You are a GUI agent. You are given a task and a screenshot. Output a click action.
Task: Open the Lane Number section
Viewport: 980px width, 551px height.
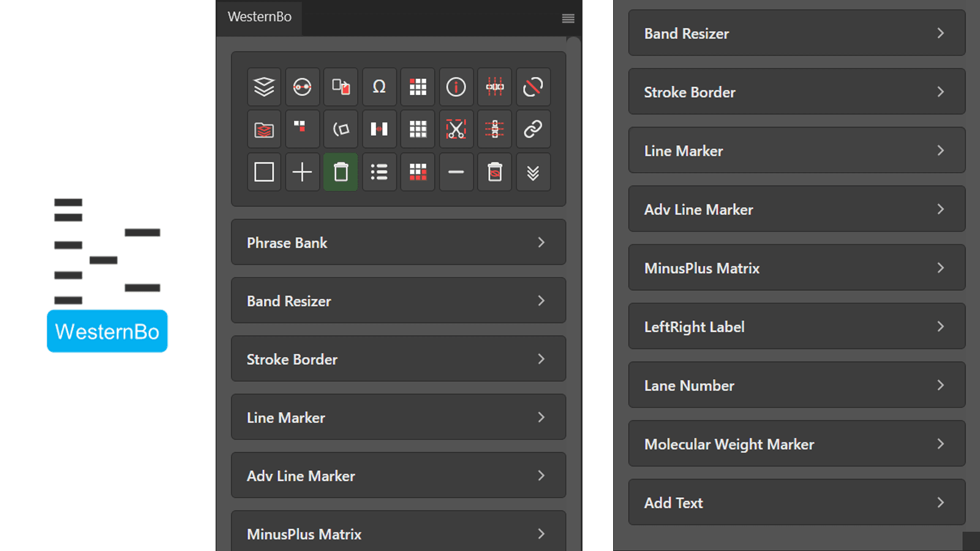coord(797,385)
